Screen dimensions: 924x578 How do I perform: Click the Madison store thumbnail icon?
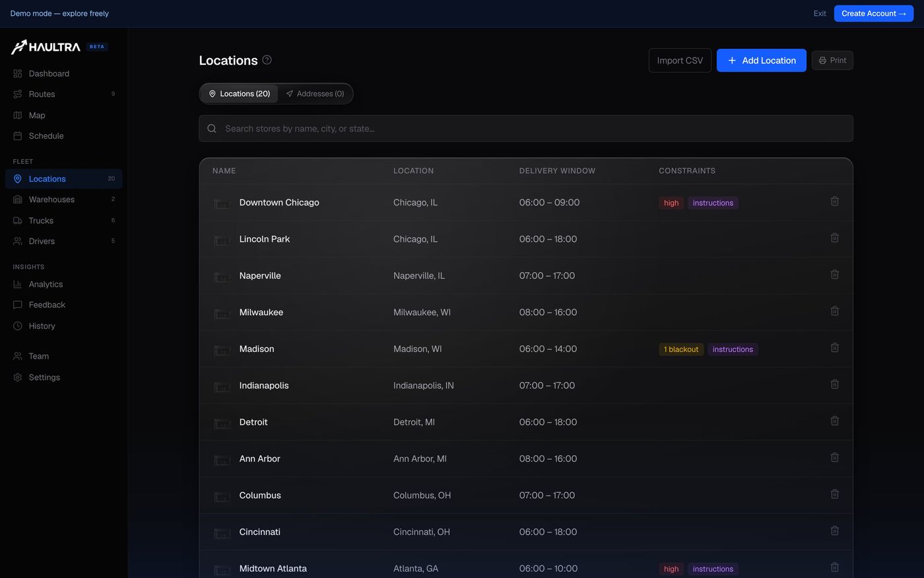pyautogui.click(x=222, y=349)
